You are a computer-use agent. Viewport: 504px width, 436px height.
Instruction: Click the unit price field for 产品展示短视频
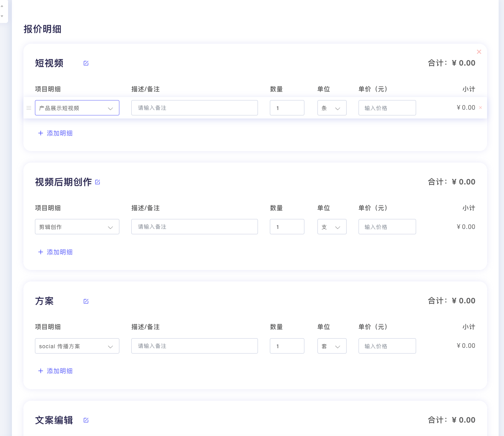click(387, 108)
